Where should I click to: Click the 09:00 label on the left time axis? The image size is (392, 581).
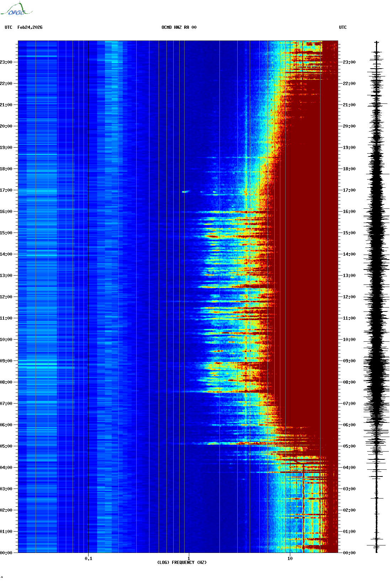[x=6, y=361]
